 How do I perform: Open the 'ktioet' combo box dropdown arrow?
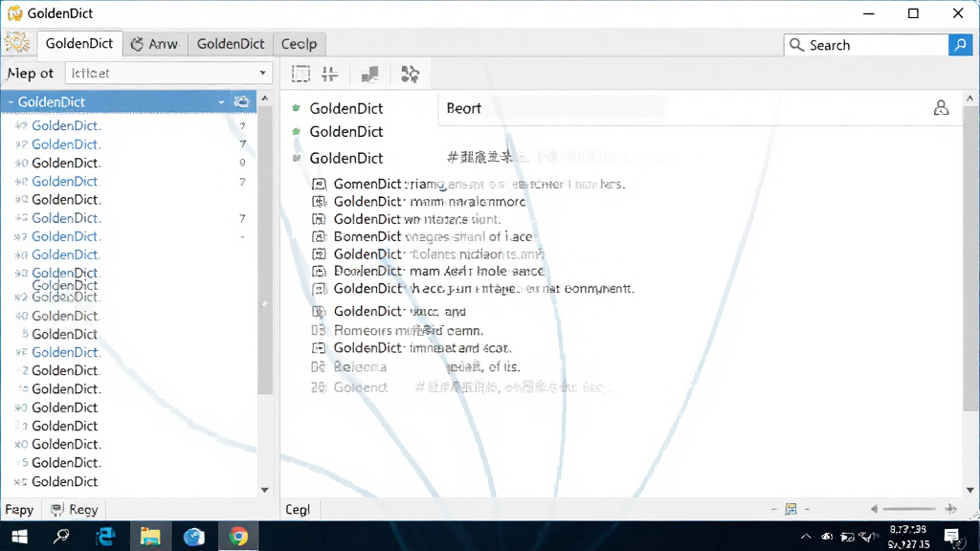pyautogui.click(x=262, y=73)
